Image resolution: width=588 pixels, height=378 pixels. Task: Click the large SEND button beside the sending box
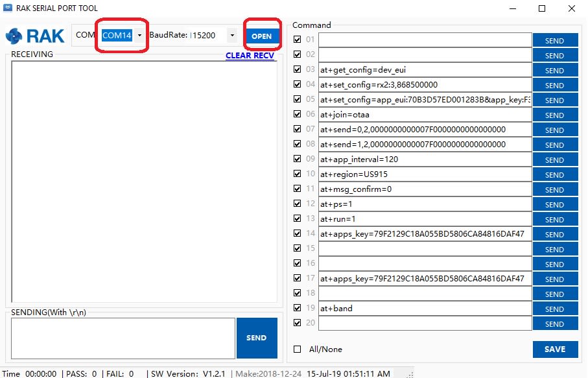point(257,338)
